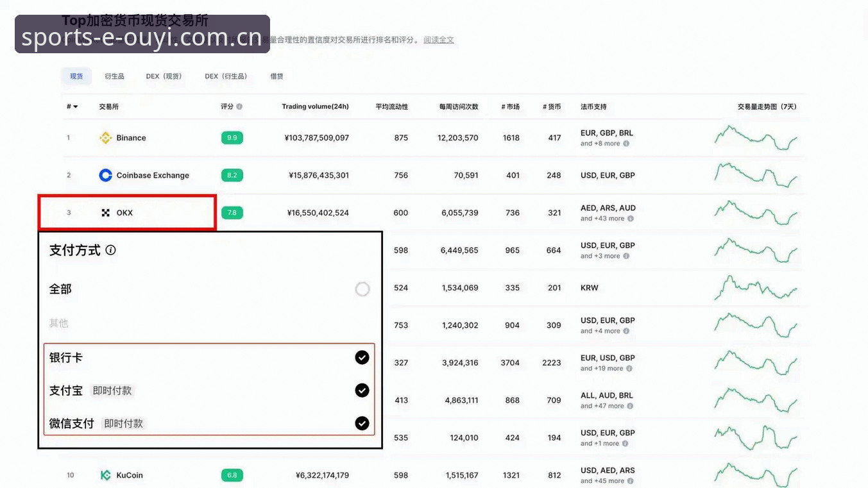The height and width of the screenshot is (488, 868).
Task: Click the KuCoin logo icon
Action: coord(106,475)
